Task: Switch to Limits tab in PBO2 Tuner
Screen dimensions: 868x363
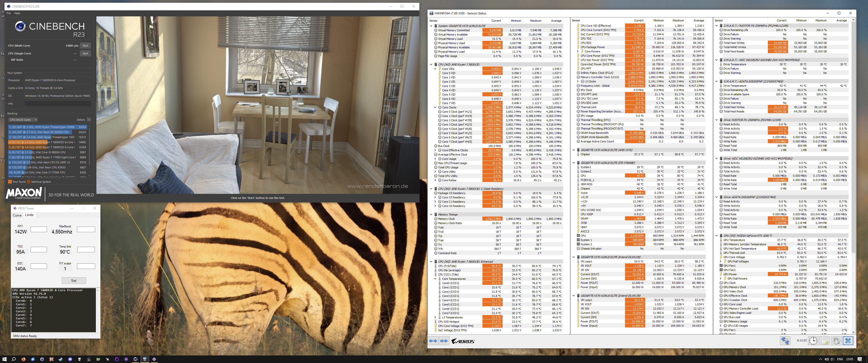Action: 29,215
